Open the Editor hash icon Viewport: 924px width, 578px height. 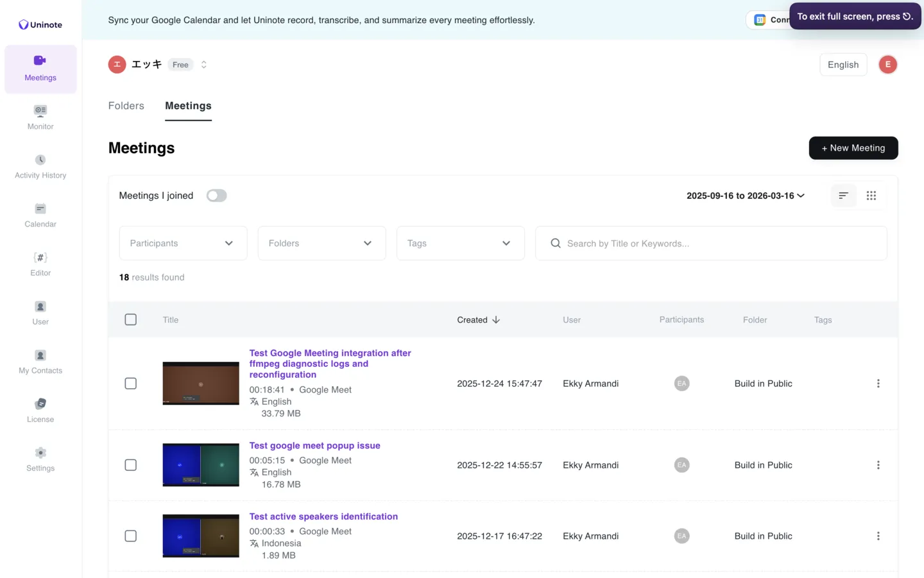40,258
